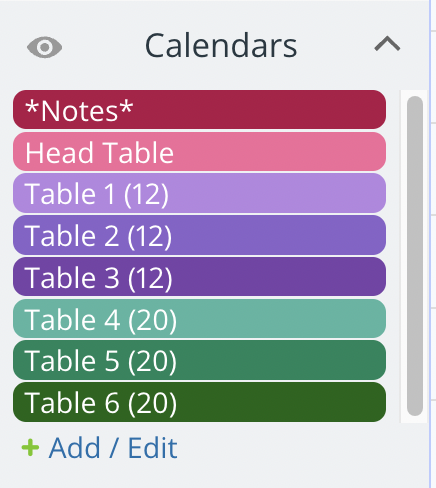Viewport: 436px width, 488px height.
Task: Hide the Table 3 (12) calendar
Action: [x=199, y=277]
